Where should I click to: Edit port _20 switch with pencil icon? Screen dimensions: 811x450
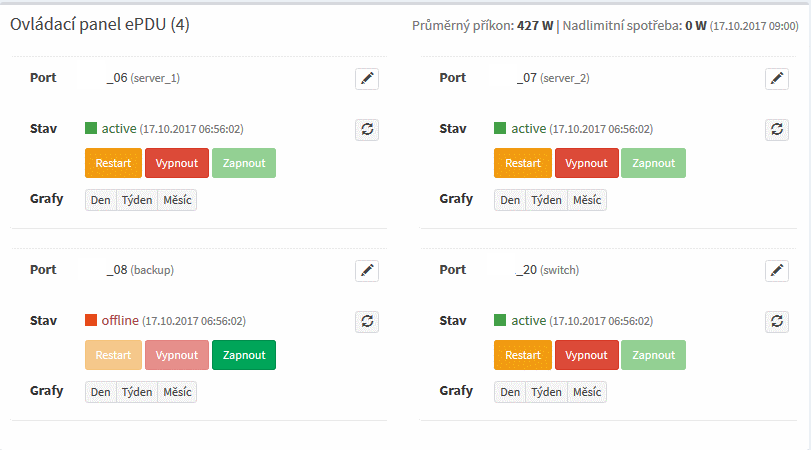coord(776,271)
